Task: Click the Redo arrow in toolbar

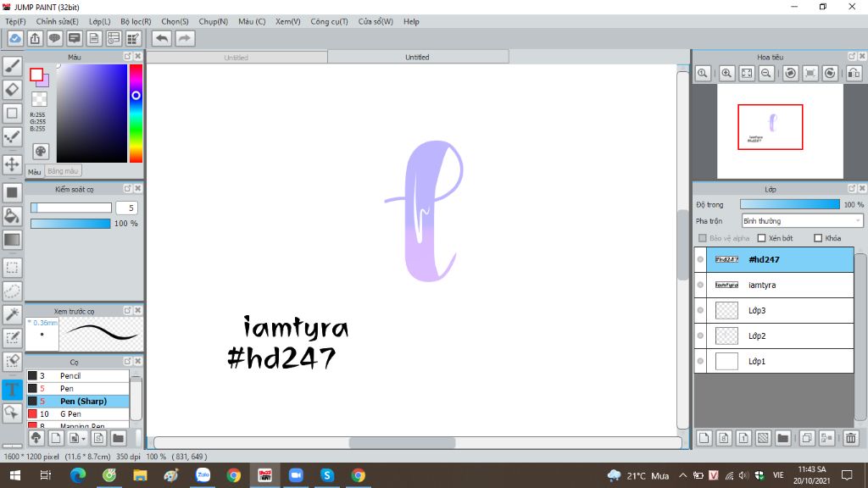Action: [185, 38]
